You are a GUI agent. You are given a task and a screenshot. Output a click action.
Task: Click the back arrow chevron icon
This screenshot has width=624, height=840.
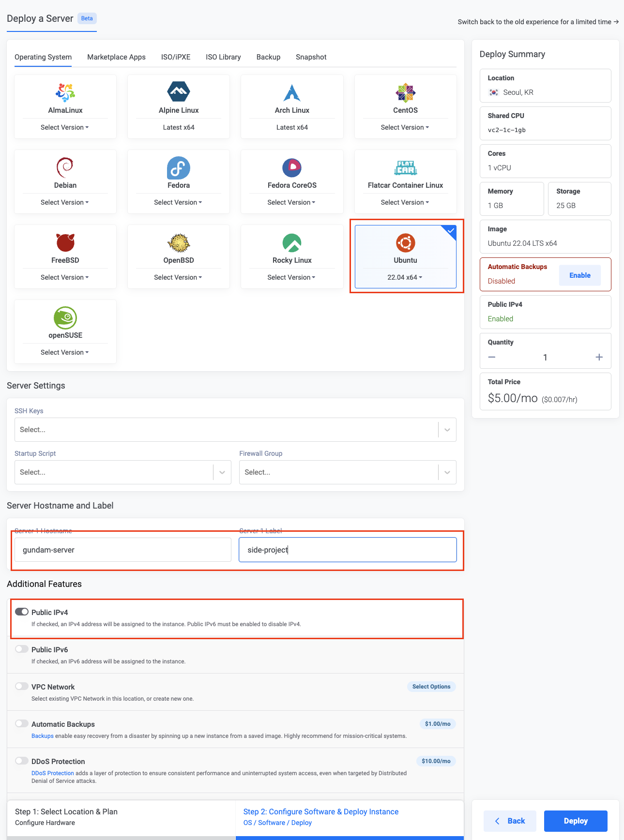coord(497,821)
